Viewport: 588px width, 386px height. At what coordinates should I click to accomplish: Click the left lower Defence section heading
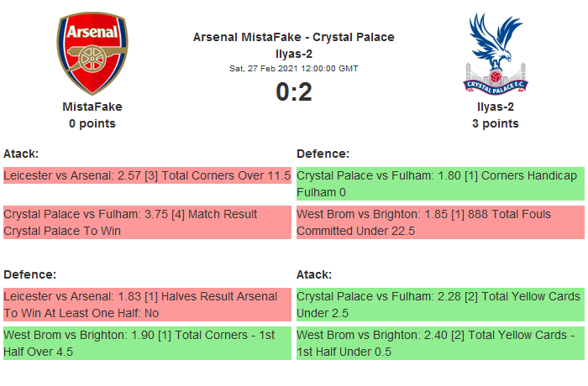point(29,274)
